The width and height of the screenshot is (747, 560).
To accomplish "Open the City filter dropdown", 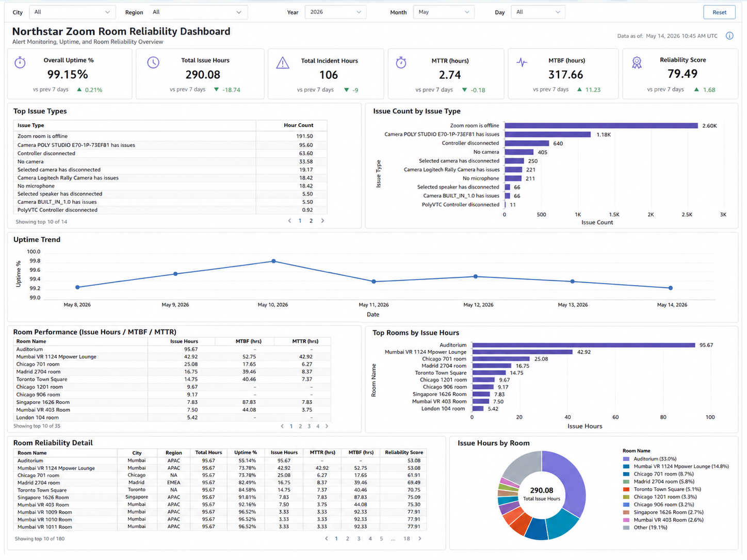I will pos(72,12).
